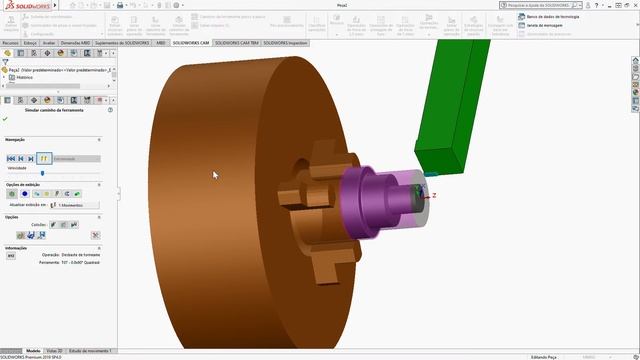The image size is (640, 360).
Task: Switch to the Avaliar tab
Action: click(49, 43)
